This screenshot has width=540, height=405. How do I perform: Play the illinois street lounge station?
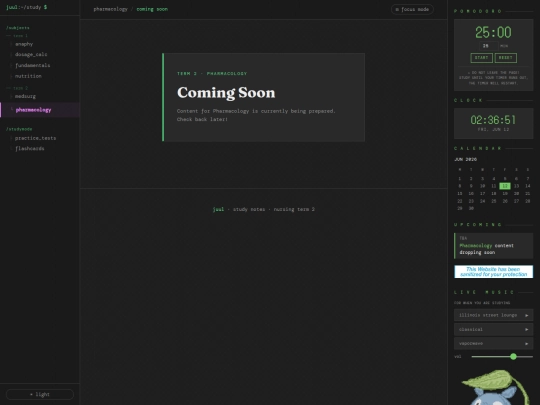tap(493, 315)
